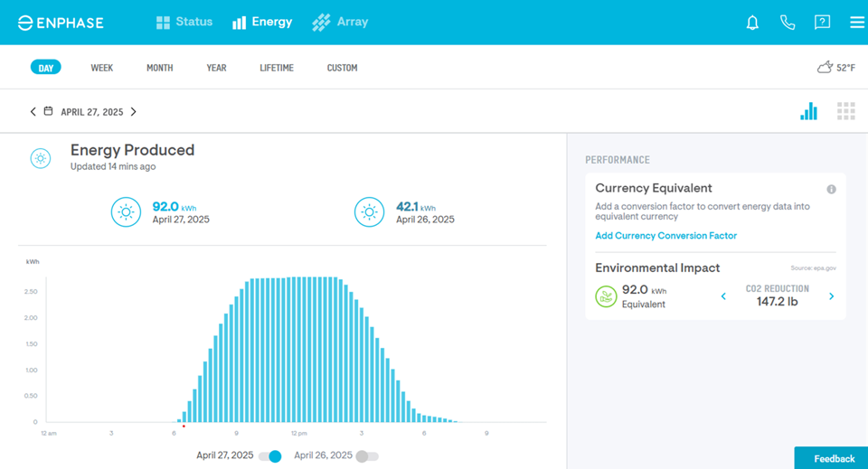Open the help question icon
868x469 pixels.
coord(822,23)
